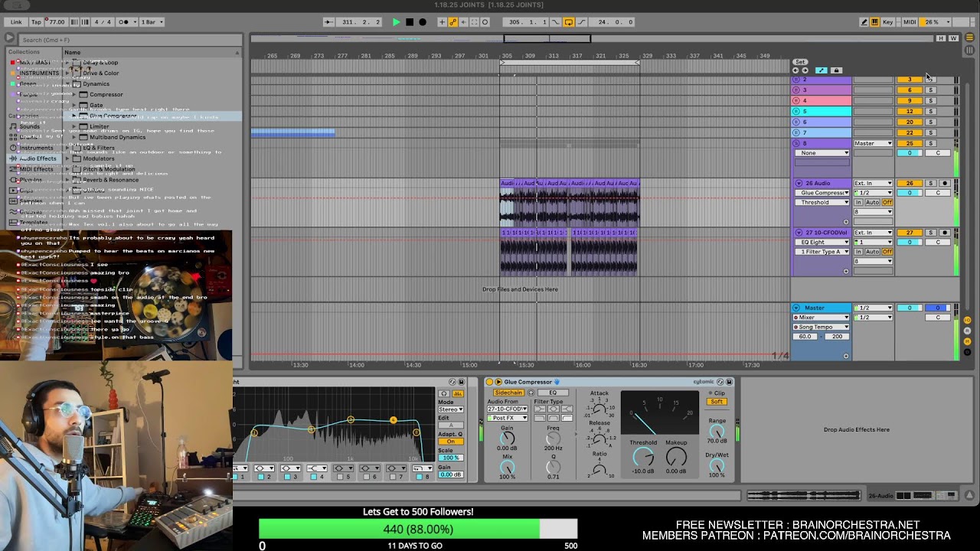Start playback with the green Play button
The height and width of the screenshot is (551, 980).
coord(396,22)
